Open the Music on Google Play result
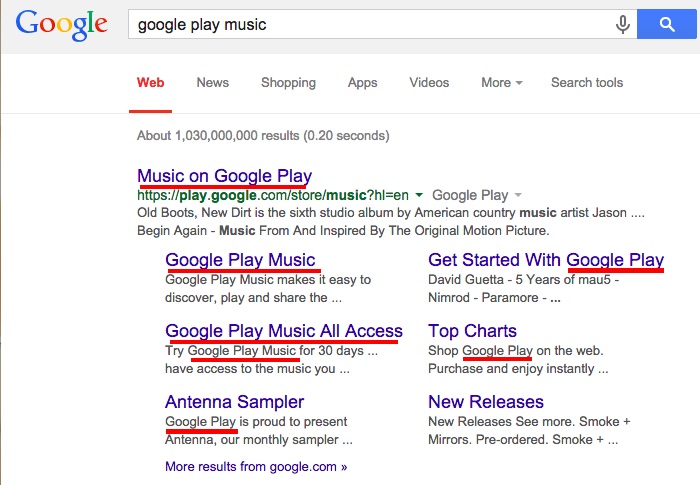 coord(225,176)
